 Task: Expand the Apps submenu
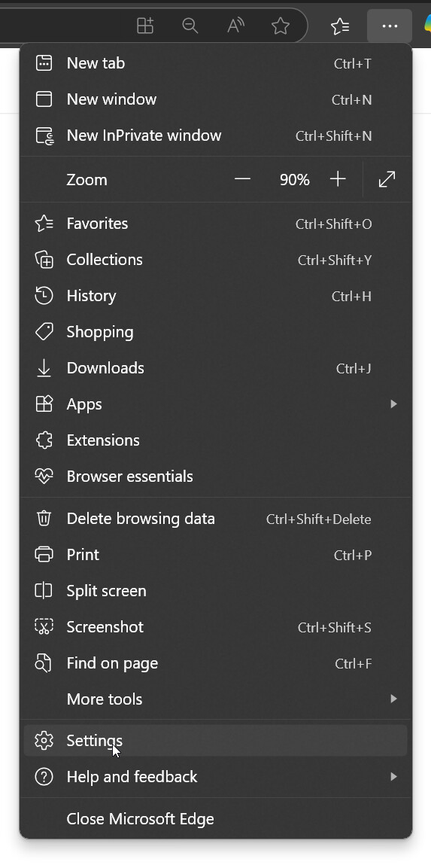(x=216, y=404)
